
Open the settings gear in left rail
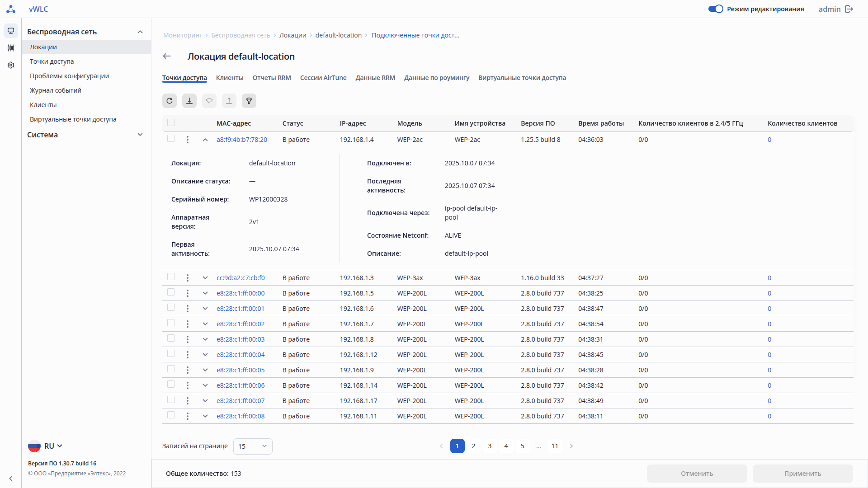(11, 65)
